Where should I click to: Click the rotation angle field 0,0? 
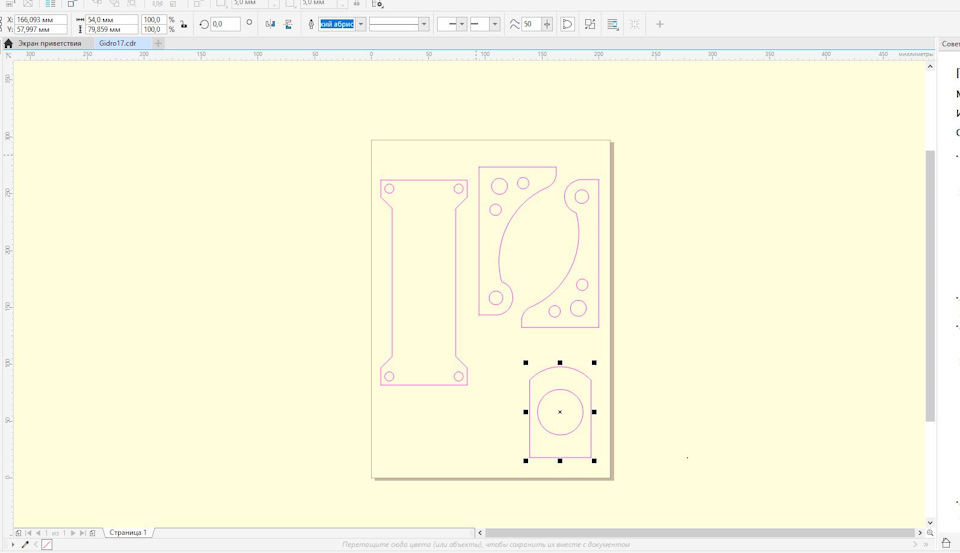(225, 24)
